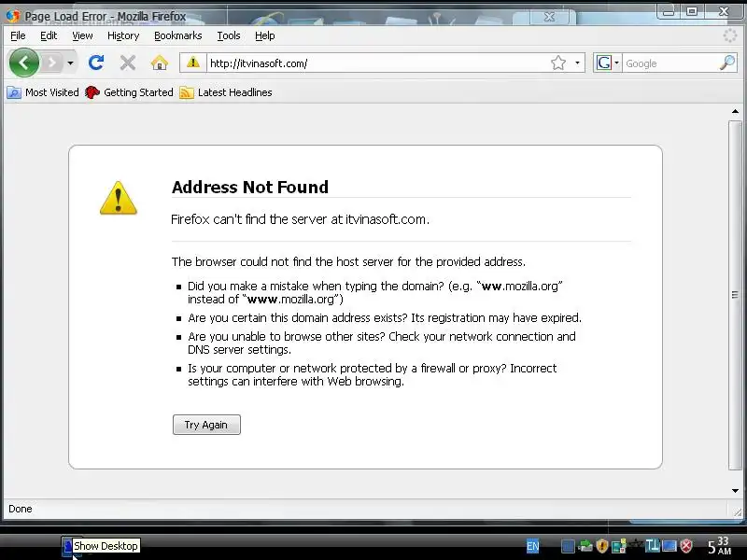The image size is (747, 560).
Task: Open the Bookmarks menu
Action: point(177,35)
